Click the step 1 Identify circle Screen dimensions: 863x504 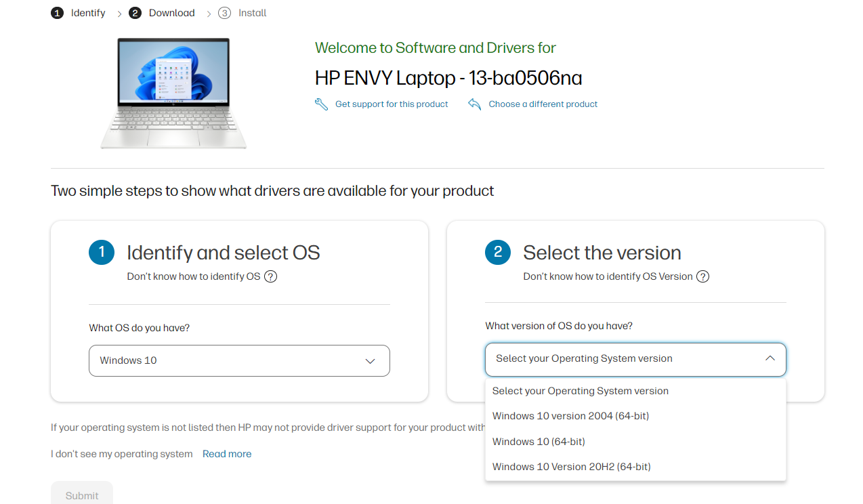57,13
